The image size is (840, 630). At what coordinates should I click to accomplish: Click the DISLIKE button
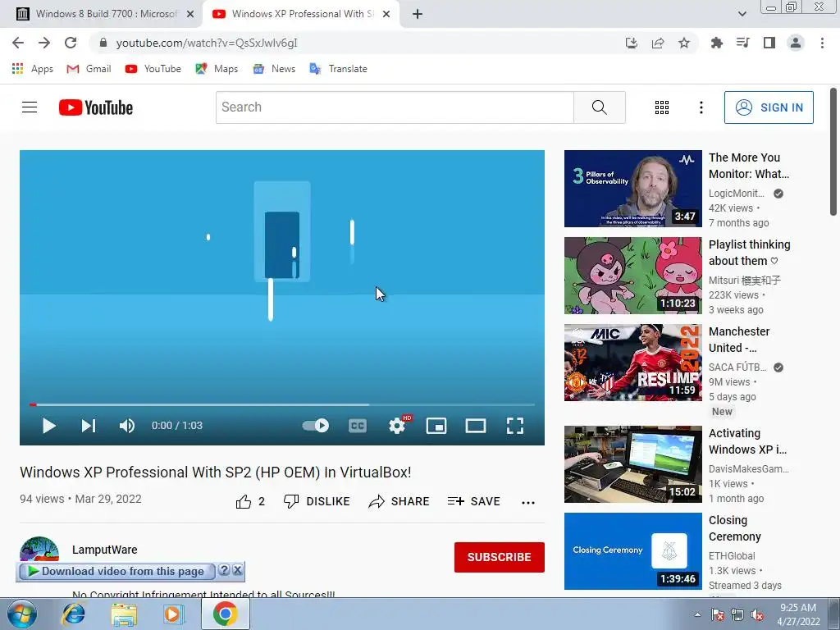coord(317,501)
